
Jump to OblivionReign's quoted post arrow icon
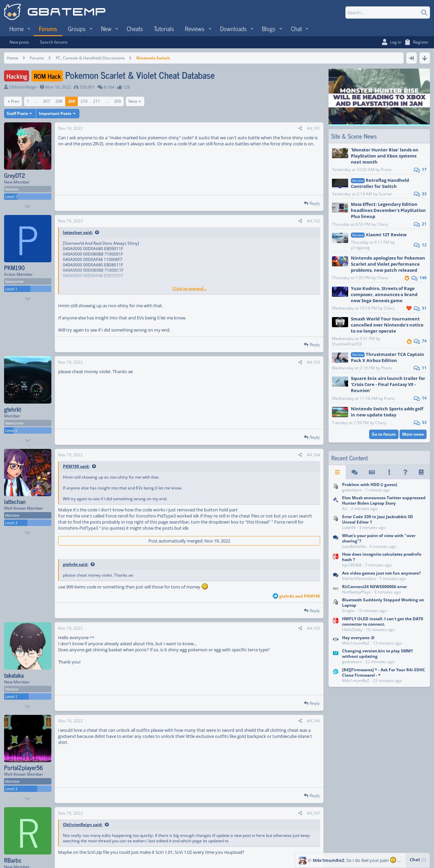coord(107,825)
